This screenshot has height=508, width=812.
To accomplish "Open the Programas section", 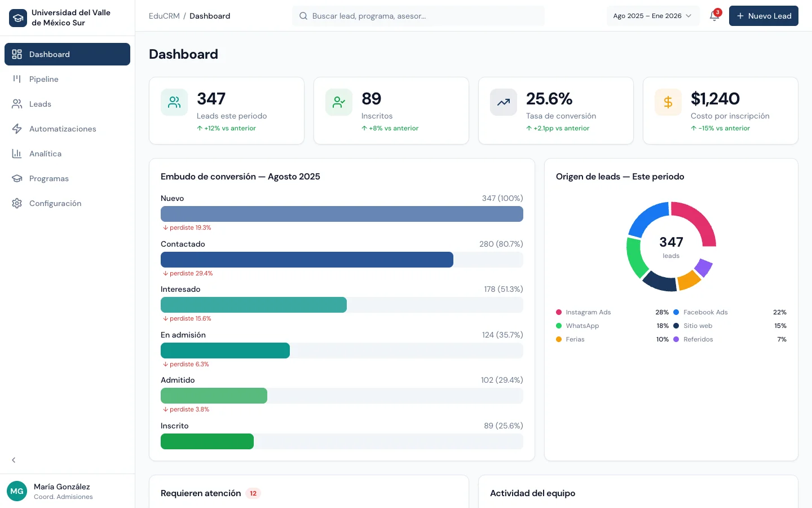I will tap(48, 178).
